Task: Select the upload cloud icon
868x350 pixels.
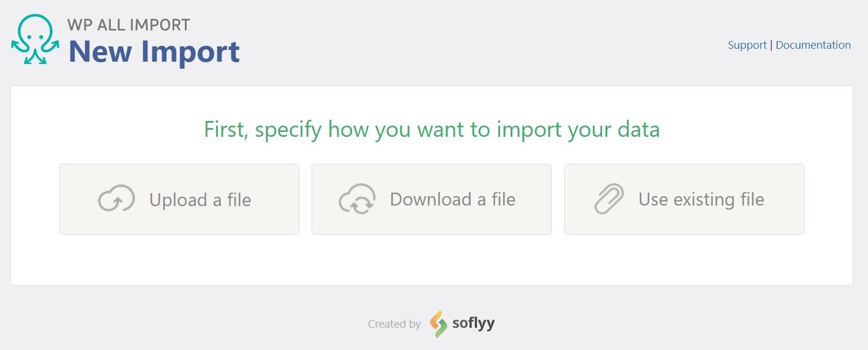Action: [116, 198]
